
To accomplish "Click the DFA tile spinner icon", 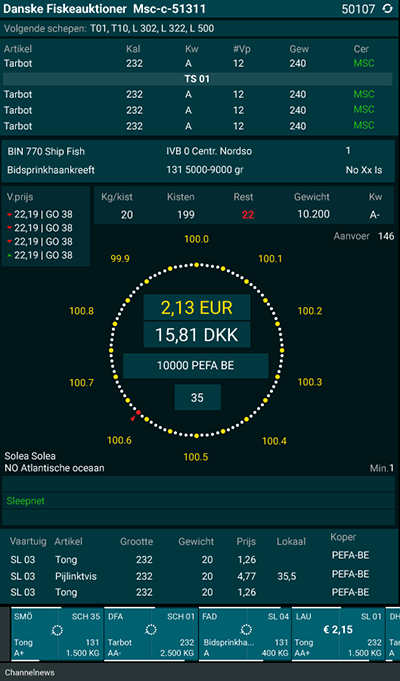I will [x=151, y=629].
